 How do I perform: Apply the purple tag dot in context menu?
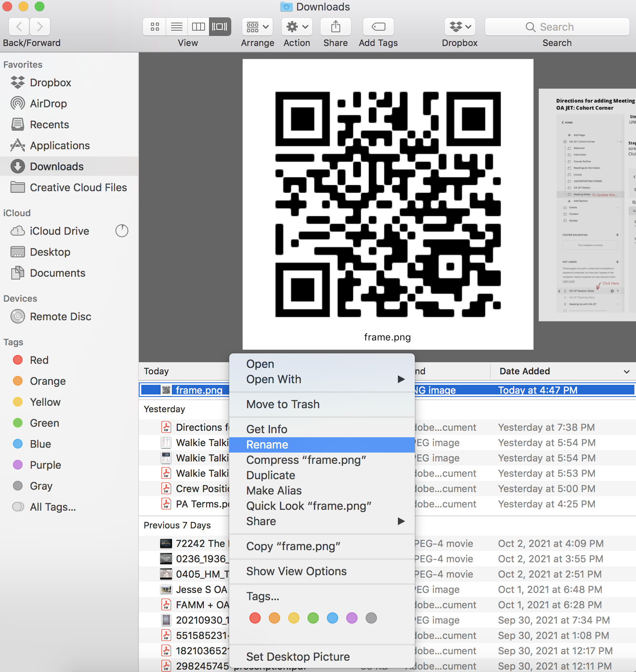point(352,618)
